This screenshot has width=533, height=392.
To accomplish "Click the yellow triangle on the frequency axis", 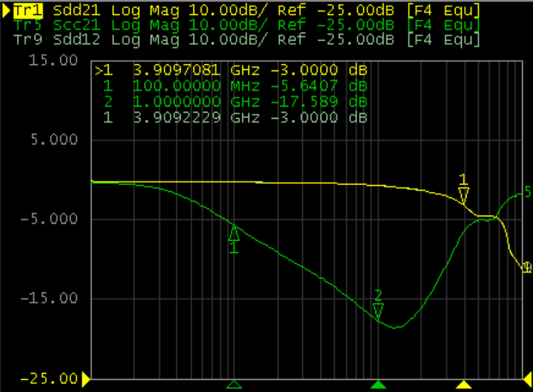I will (464, 385).
